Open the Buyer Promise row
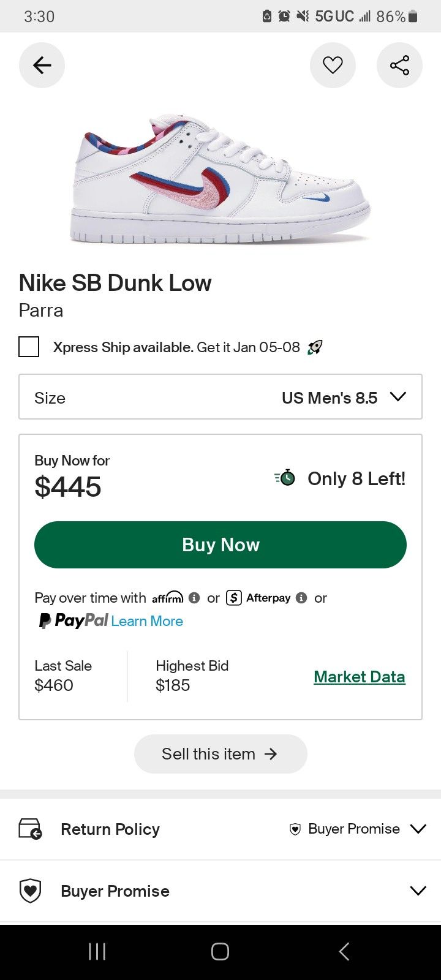Image resolution: width=441 pixels, height=980 pixels. pyautogui.click(x=115, y=891)
